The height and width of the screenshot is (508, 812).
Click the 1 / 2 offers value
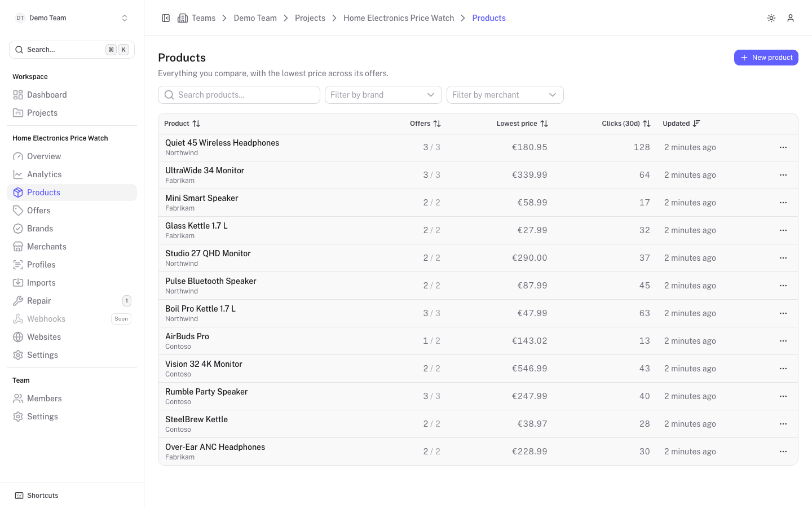point(432,341)
